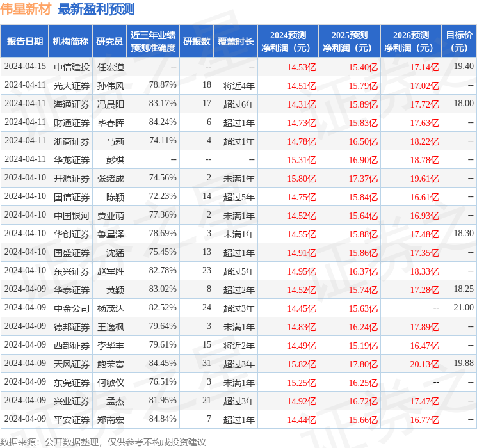Image resolution: width=477 pixels, height=448 pixels.
Task: Select the 2024预测净利润 column header
Action: click(x=288, y=42)
